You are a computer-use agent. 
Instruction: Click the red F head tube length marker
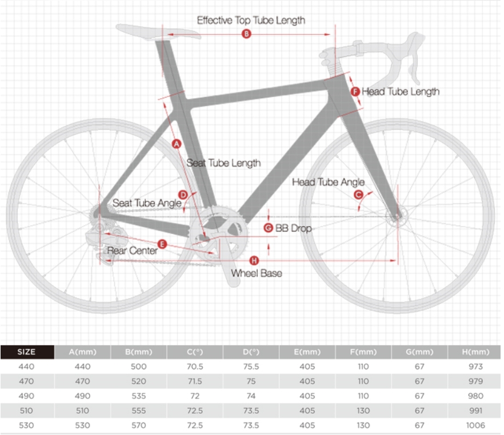click(354, 91)
